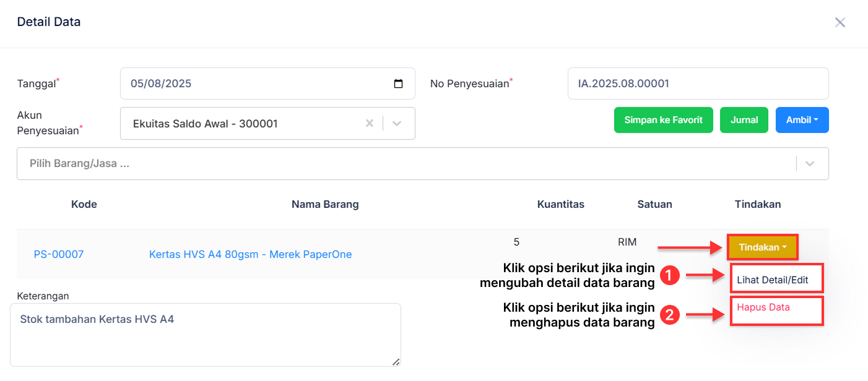Viewport: 868px width, 381px height.
Task: Open the Tindakan dropdown for item PS-00007
Action: (762, 247)
